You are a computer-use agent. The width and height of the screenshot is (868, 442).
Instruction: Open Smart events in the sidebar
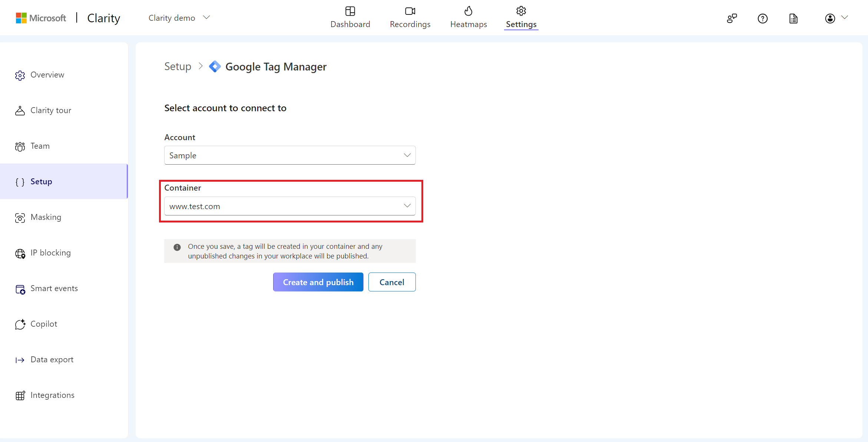[64, 288]
